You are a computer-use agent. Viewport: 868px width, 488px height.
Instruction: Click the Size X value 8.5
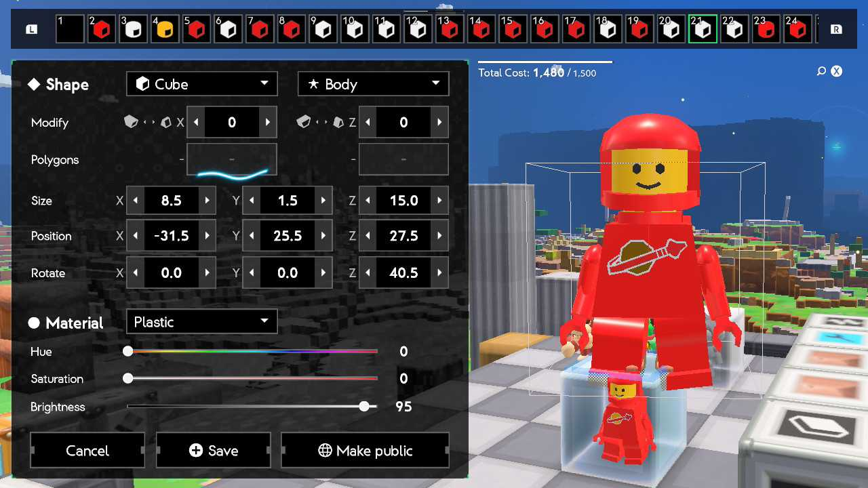(171, 201)
